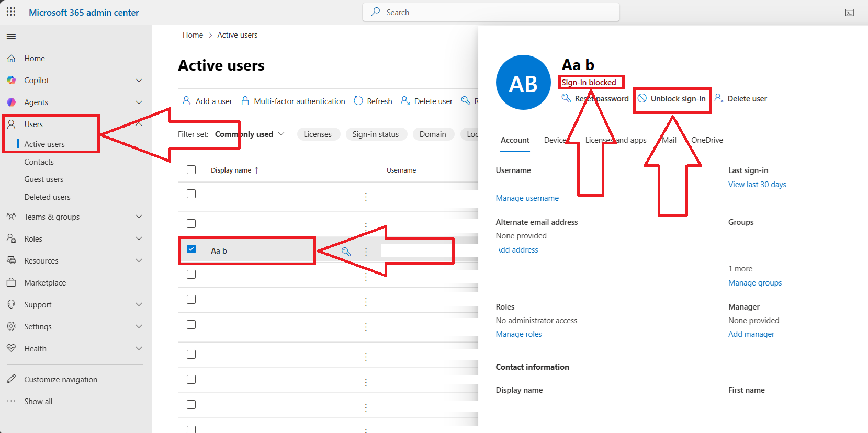Screen dimensions: 868x433
Task: Expand the Roles menu chevron
Action: click(x=139, y=238)
